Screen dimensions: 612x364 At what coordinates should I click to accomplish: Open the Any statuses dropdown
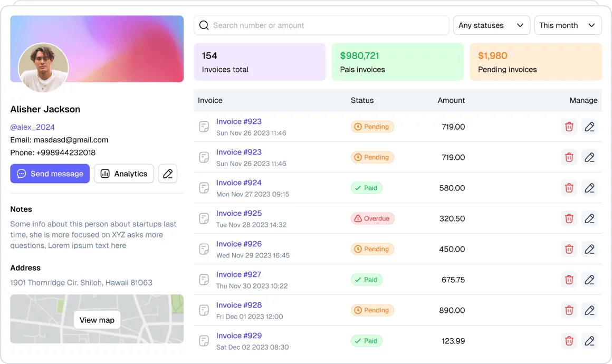(491, 25)
